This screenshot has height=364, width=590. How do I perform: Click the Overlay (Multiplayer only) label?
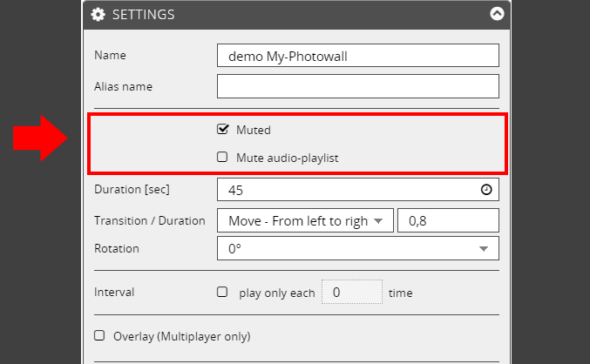(182, 336)
